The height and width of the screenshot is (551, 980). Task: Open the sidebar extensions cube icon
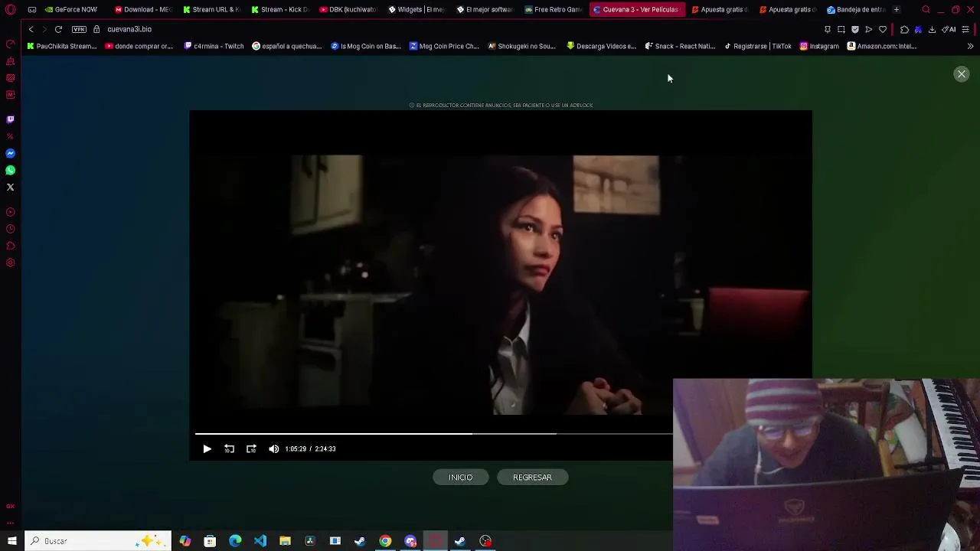point(11,246)
